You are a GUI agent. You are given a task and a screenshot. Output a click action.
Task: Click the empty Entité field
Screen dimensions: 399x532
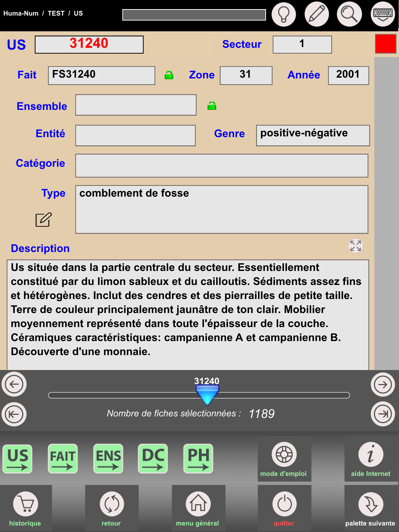[x=135, y=135]
